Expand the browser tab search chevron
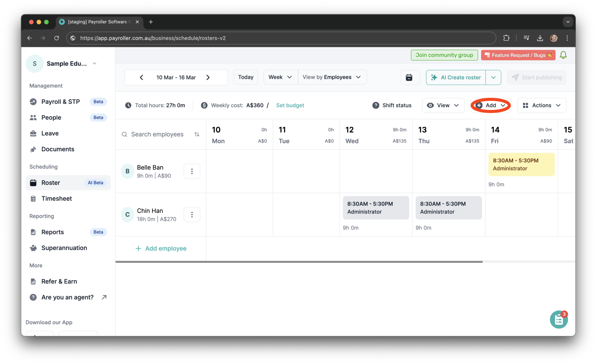Image resolution: width=597 pixels, height=364 pixels. point(568,22)
